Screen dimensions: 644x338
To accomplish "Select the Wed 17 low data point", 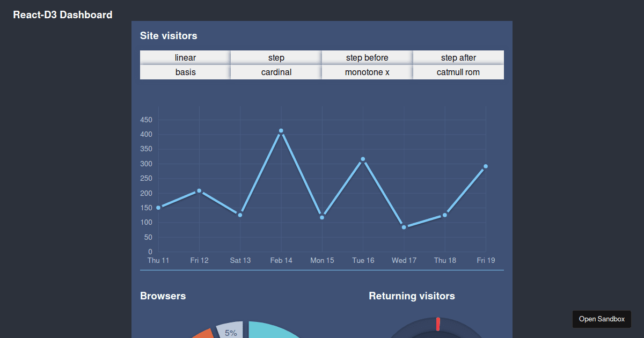I will coord(404,227).
